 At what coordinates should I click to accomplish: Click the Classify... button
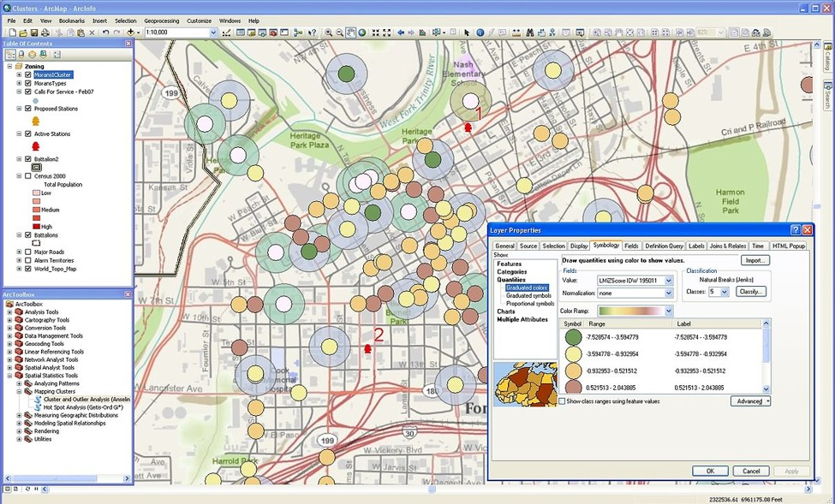pos(750,292)
